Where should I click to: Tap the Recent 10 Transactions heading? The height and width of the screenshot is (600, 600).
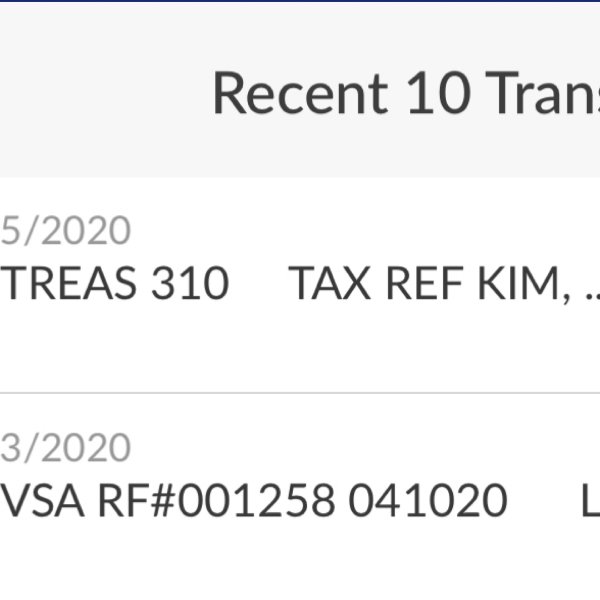point(405,94)
